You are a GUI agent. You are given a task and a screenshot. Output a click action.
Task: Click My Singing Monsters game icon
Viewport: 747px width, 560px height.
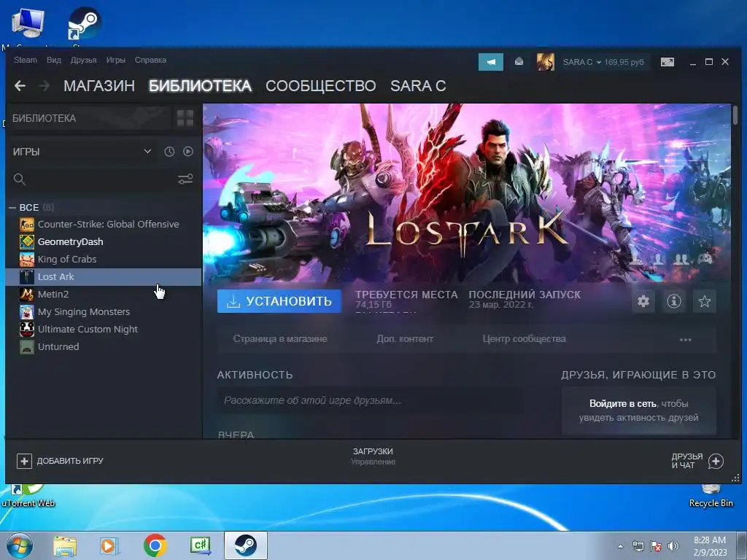27,312
